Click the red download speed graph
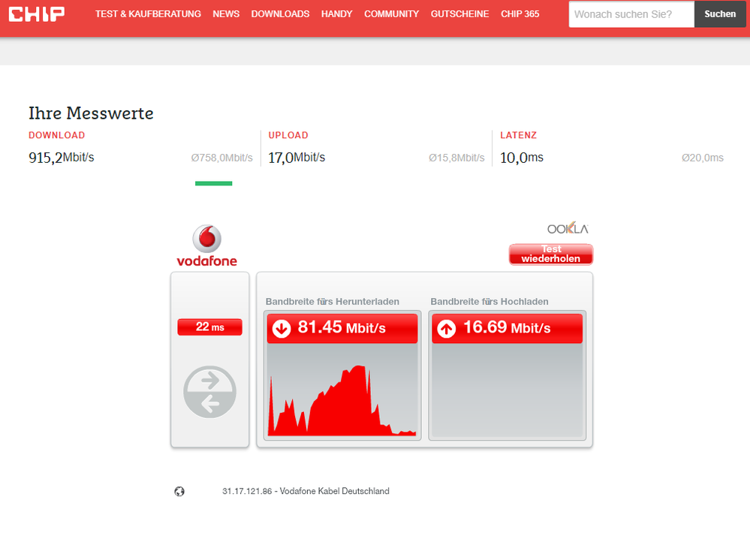The image size is (750, 560). 342,401
